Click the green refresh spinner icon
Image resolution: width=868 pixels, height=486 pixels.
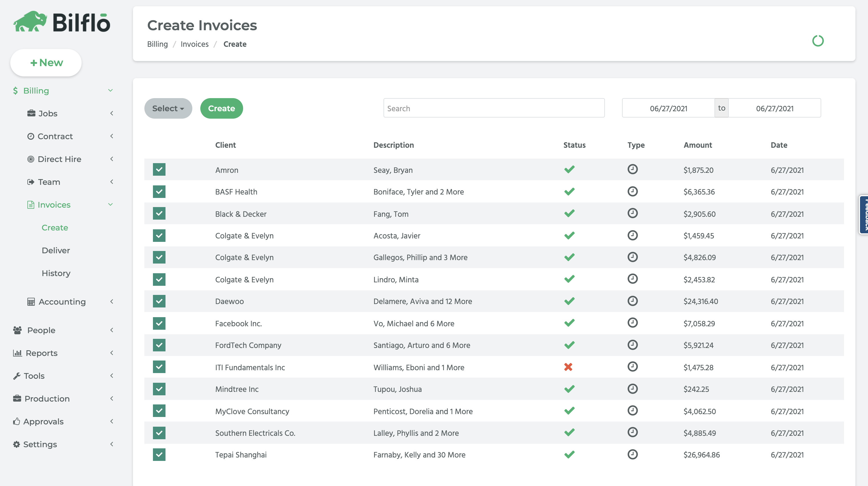tap(817, 41)
